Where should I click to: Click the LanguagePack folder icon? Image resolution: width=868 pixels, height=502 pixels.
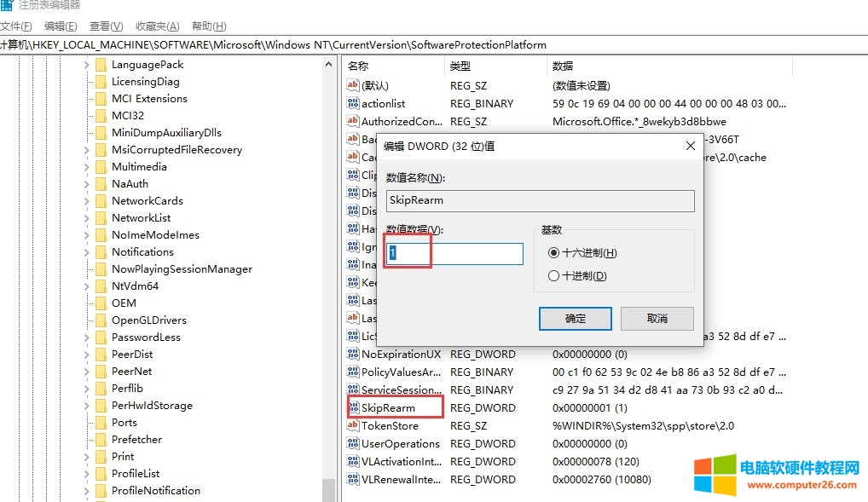[x=101, y=65]
